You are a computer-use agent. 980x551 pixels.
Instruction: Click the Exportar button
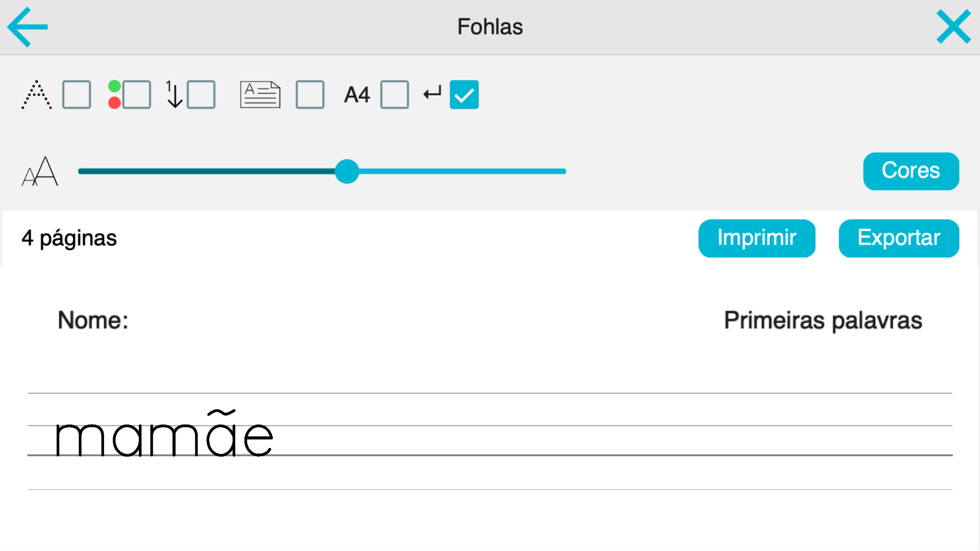click(x=899, y=238)
